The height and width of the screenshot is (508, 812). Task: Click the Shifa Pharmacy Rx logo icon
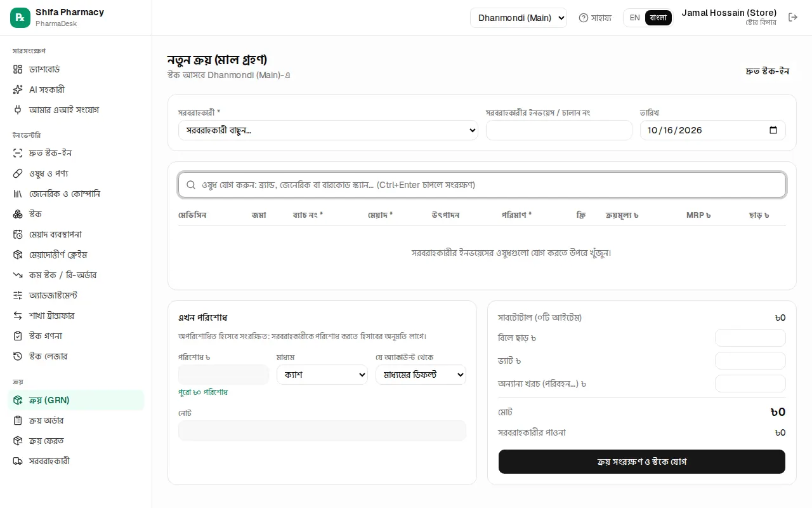20,18
